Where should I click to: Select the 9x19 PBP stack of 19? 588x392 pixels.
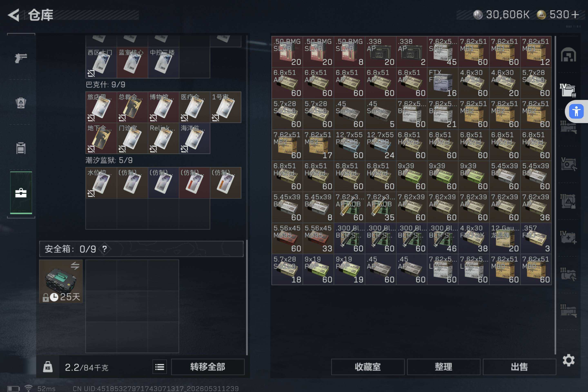point(349,269)
